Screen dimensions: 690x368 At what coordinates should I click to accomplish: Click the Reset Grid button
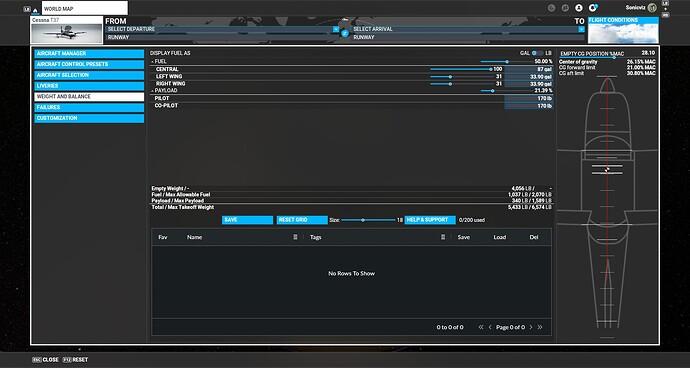pyautogui.click(x=302, y=220)
